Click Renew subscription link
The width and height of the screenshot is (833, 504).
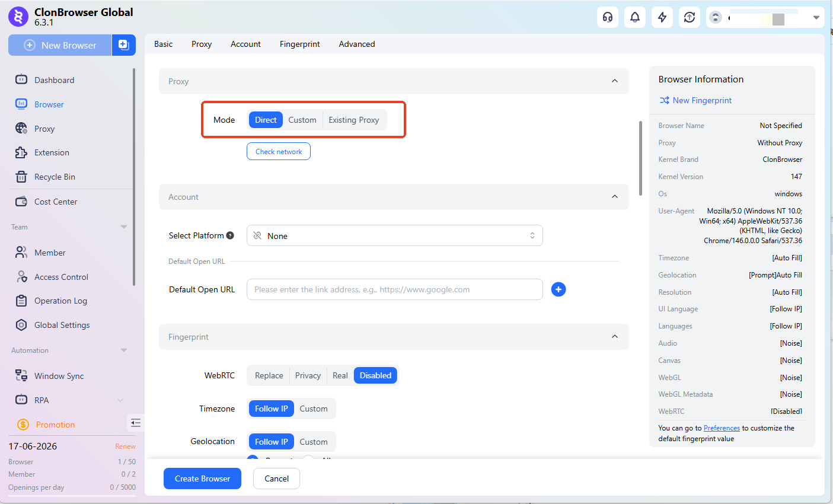(125, 446)
